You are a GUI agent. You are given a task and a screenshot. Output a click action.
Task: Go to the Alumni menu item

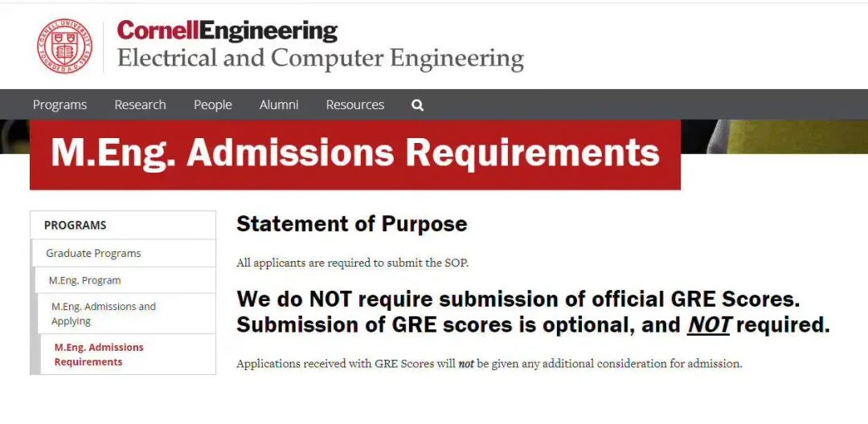279,105
